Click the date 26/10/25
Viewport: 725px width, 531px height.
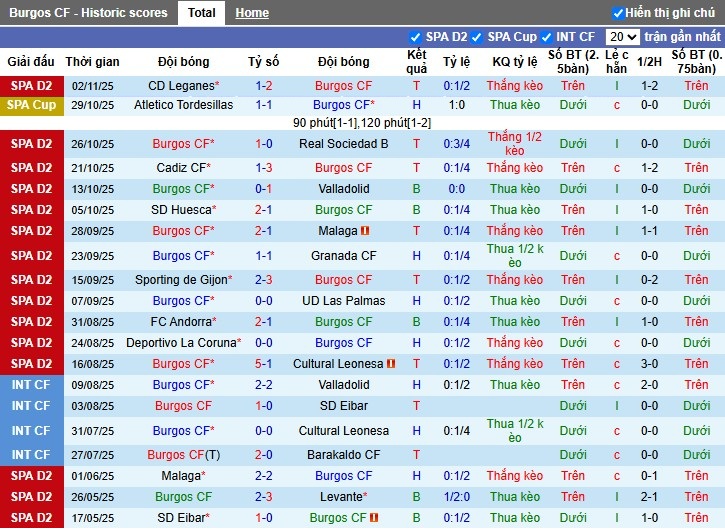click(92, 144)
